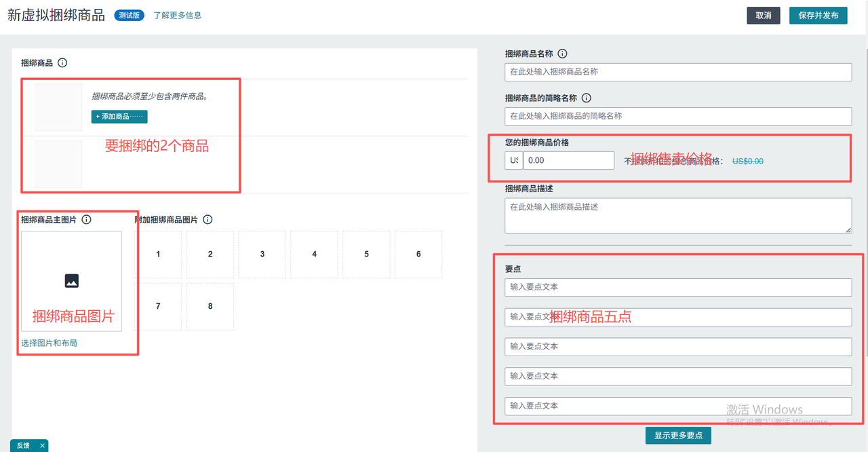Select additional image slot number 3
This screenshot has height=452, width=868.
(262, 255)
